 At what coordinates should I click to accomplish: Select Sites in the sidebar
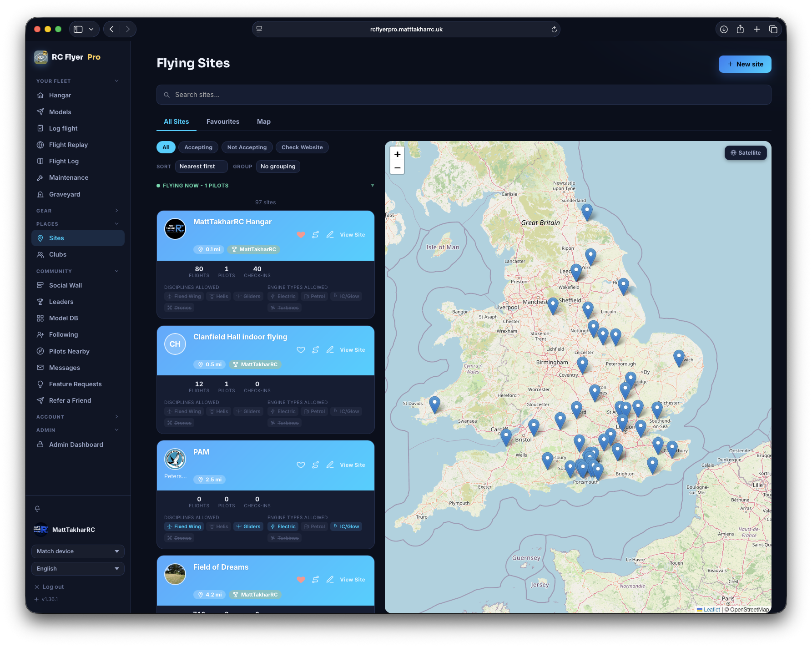(x=78, y=238)
